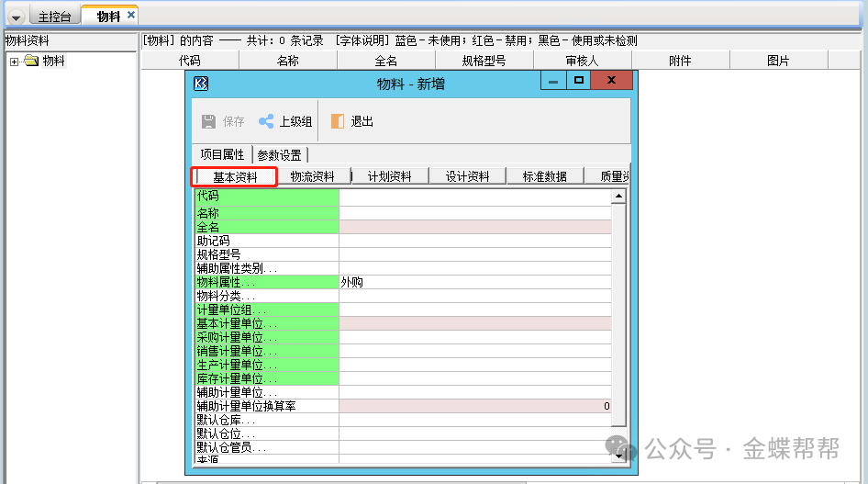Screen dimensions: 868x484
Task: Open the tab list dropdown arrow
Action: (16, 17)
